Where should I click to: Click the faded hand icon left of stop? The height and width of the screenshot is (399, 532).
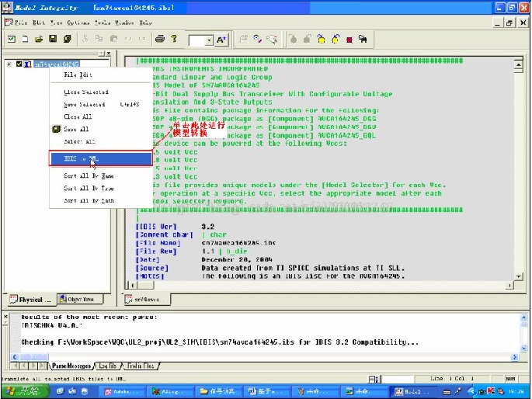tap(293, 39)
